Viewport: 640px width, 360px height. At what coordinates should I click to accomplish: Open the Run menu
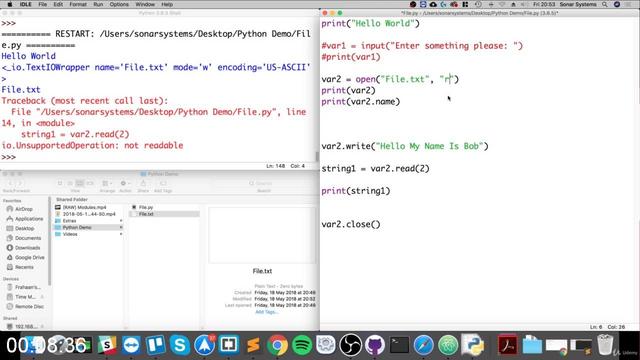coord(98,4)
